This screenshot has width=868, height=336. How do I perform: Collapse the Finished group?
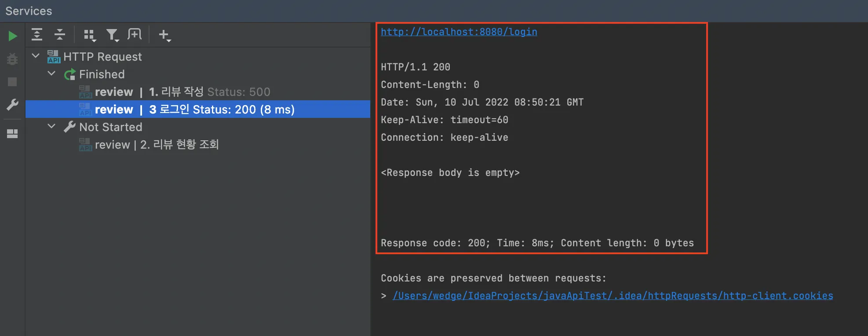point(51,73)
